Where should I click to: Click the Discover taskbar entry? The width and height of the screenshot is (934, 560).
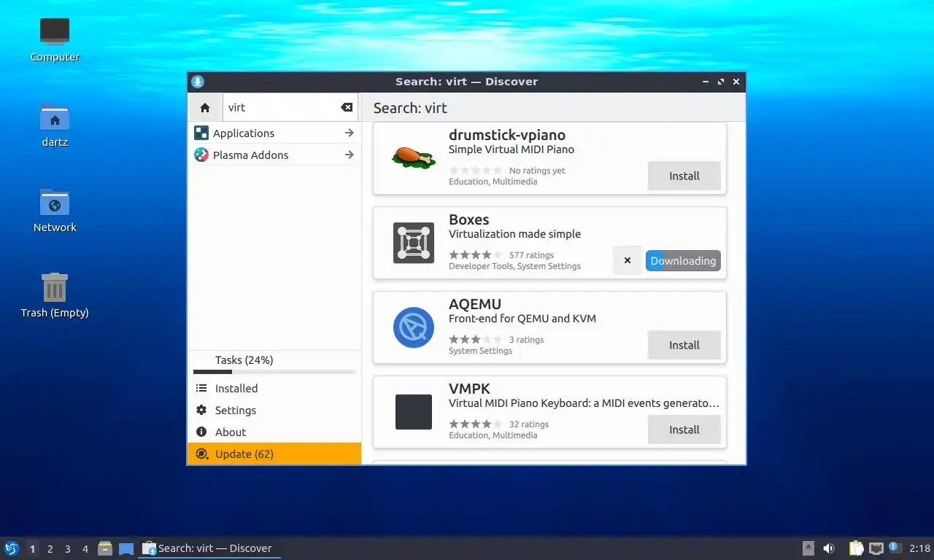coord(209,548)
